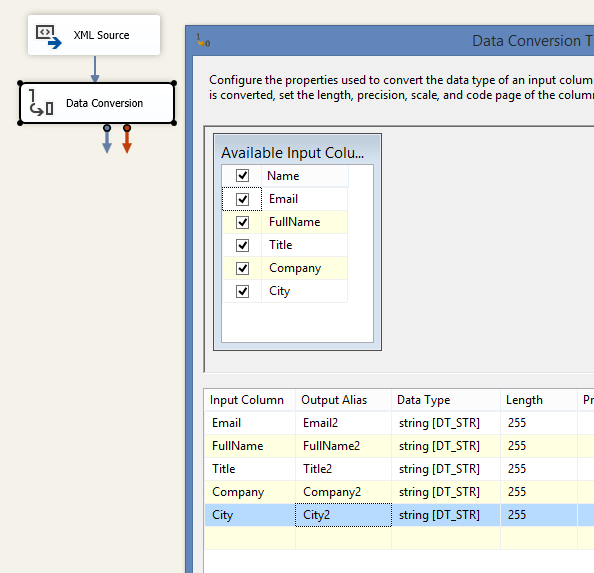
Task: Click the Input Column grid header
Action: [x=250, y=400]
